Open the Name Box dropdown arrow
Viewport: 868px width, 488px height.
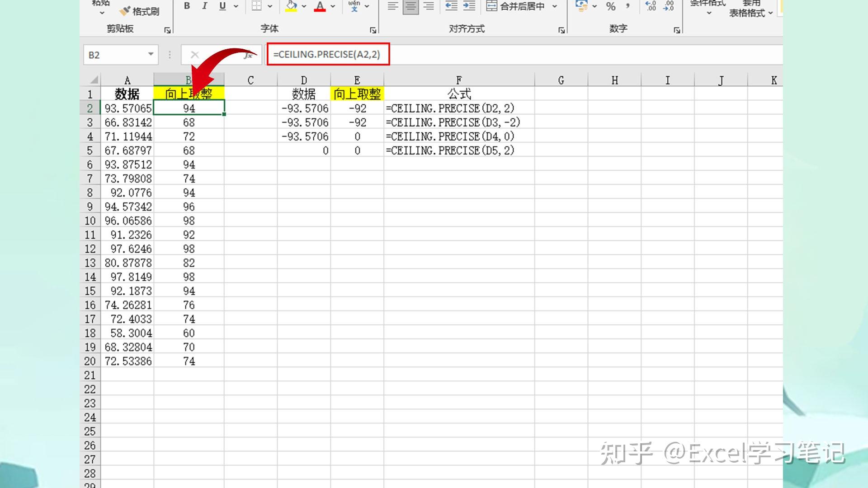151,54
